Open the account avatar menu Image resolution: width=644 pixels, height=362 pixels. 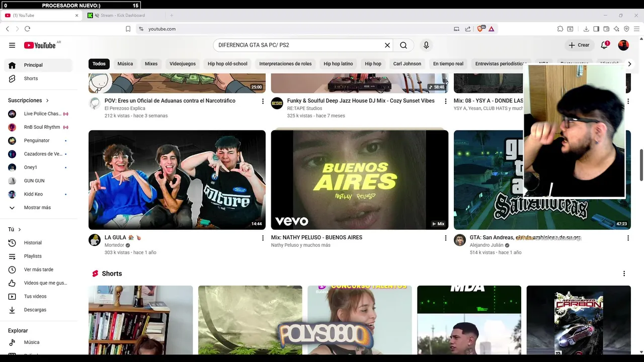tap(623, 45)
